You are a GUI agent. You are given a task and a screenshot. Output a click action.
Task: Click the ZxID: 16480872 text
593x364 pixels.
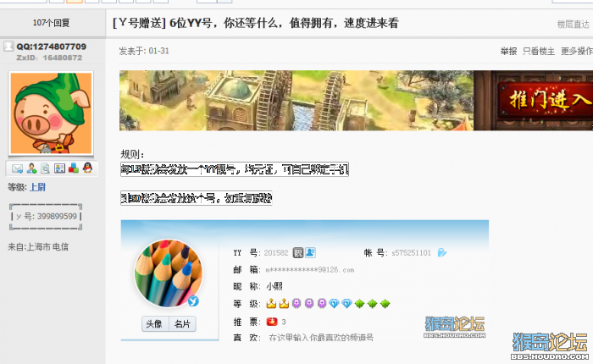pyautogui.click(x=49, y=58)
